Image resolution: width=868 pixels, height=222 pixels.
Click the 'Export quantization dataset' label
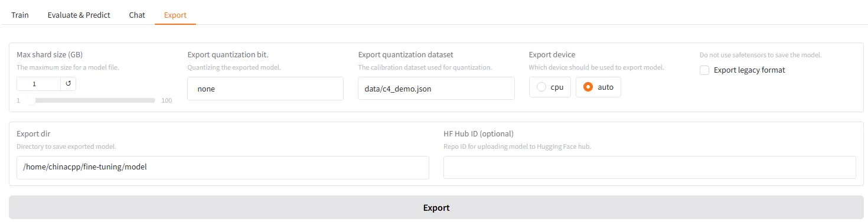pyautogui.click(x=406, y=55)
